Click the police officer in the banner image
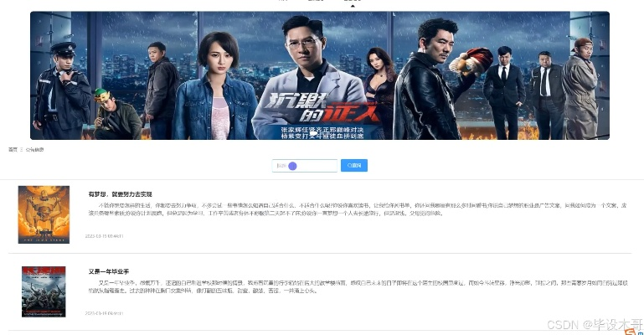 click(61, 90)
